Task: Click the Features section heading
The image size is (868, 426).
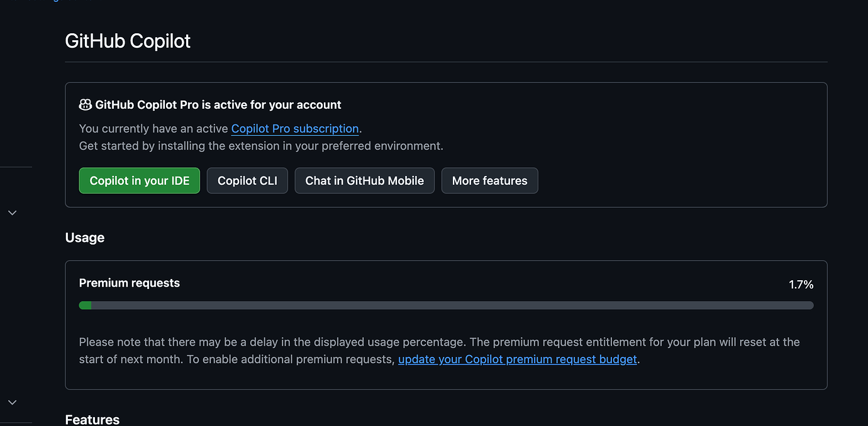Action: [92, 419]
